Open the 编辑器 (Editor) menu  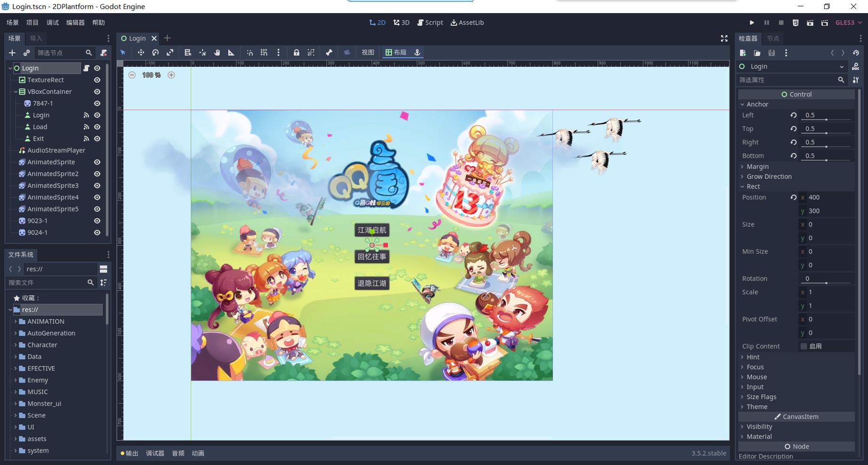pyautogui.click(x=75, y=23)
